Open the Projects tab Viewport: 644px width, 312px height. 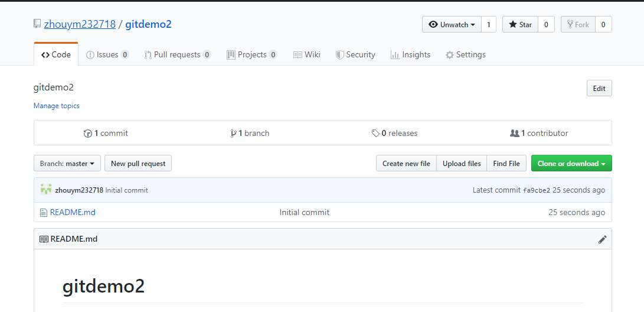click(x=252, y=55)
